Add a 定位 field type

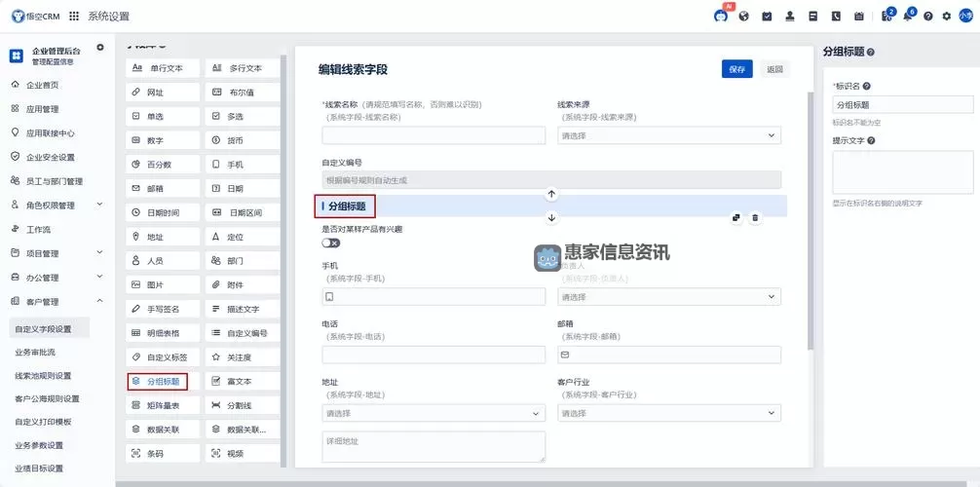(243, 237)
